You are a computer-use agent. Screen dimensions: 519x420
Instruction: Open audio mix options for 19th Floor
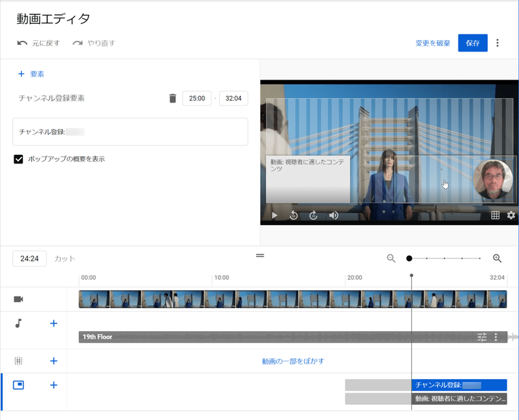482,337
